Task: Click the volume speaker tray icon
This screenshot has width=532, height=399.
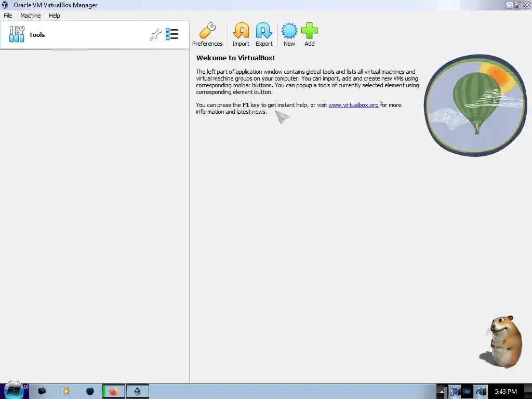Action: (481, 392)
